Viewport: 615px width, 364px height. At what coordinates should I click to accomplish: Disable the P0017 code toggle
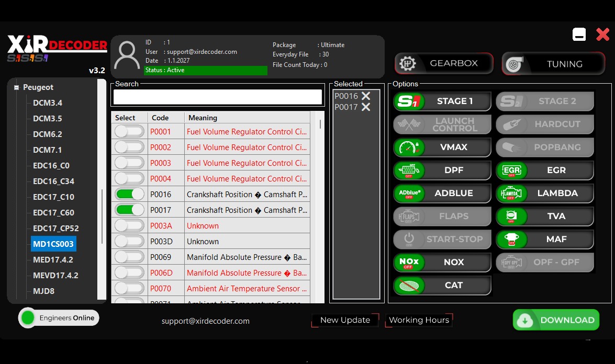[x=129, y=210]
